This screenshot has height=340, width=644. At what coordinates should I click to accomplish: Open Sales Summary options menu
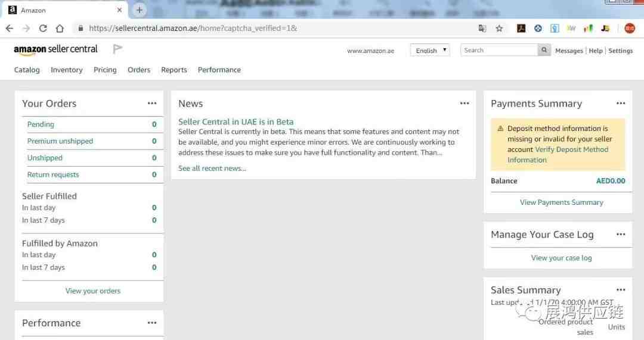pyautogui.click(x=621, y=289)
